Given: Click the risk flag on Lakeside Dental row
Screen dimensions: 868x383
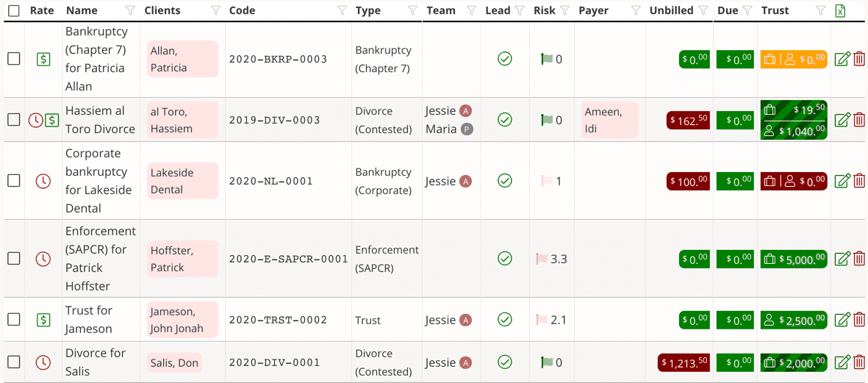Looking at the screenshot, I should (x=547, y=181).
